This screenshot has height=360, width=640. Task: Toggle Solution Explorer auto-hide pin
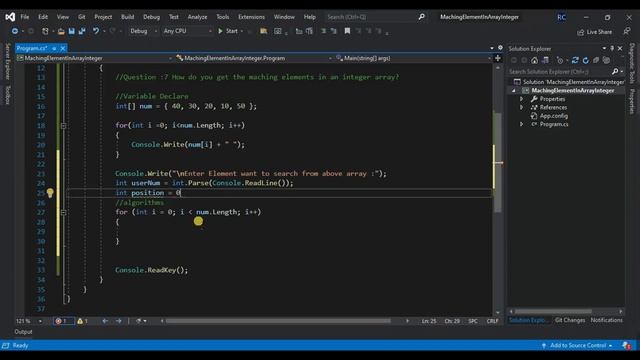pyautogui.click(x=612, y=48)
